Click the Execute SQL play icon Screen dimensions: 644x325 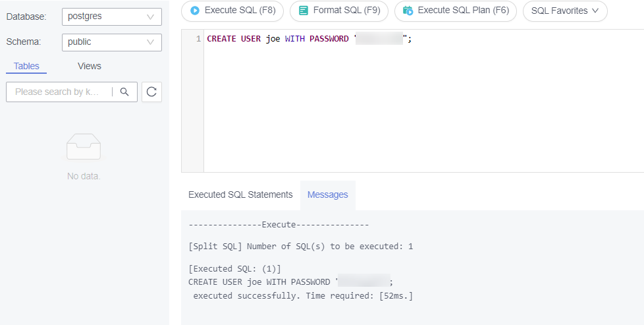[195, 11]
